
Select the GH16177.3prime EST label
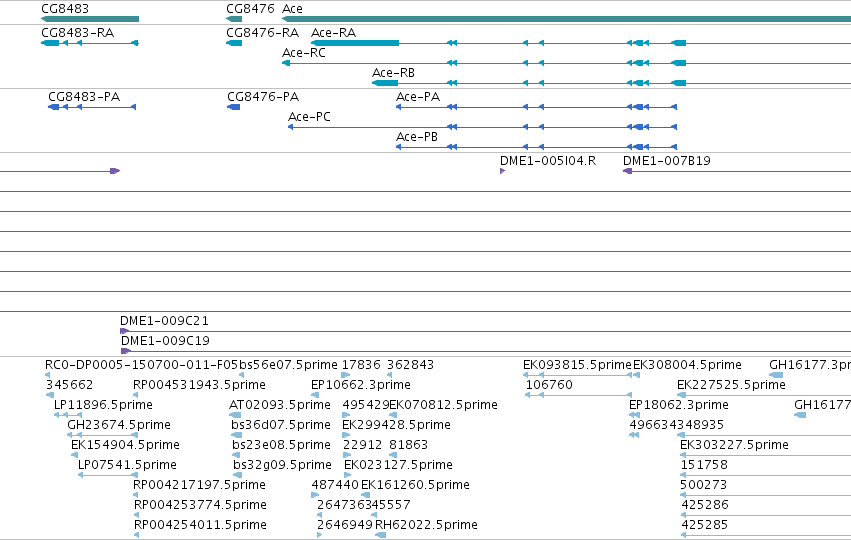(x=810, y=365)
